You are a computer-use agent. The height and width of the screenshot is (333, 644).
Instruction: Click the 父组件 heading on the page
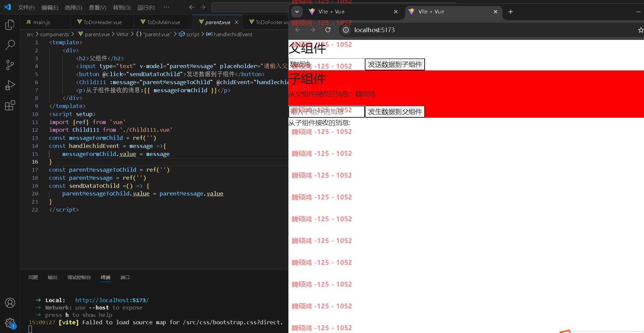307,49
